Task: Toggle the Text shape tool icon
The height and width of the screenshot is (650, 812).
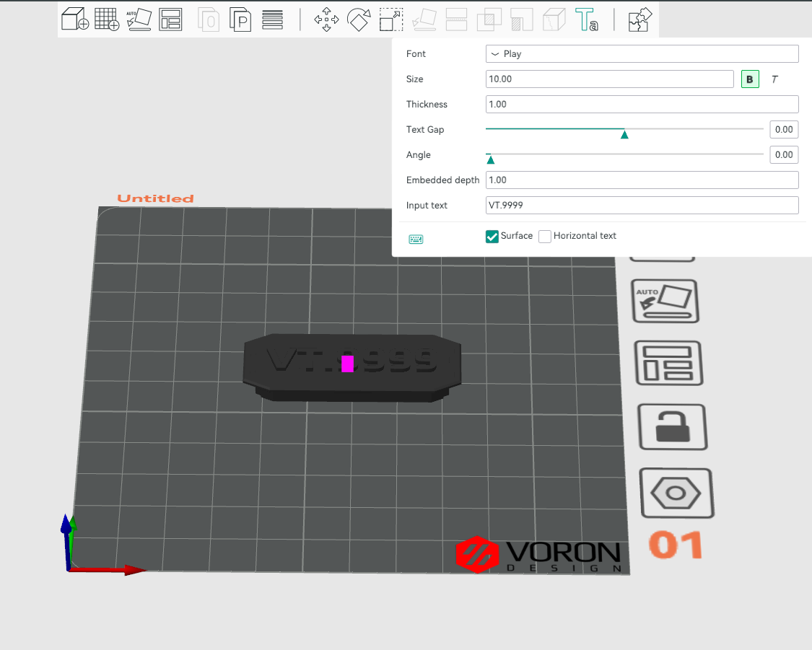Action: pos(586,19)
